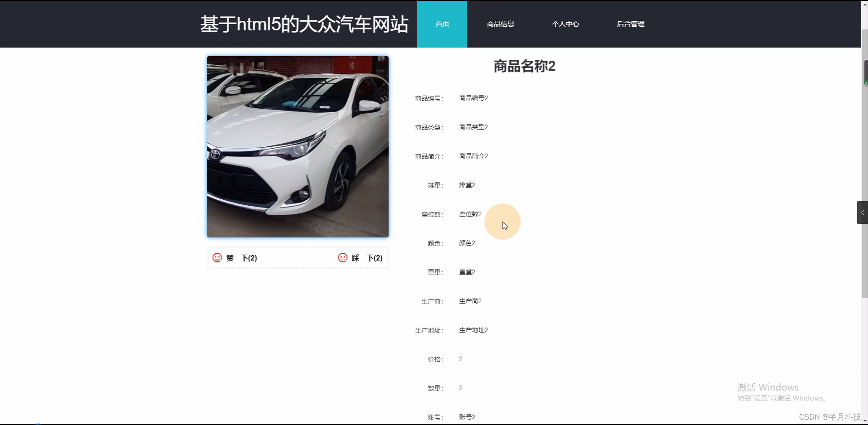Click the 激活 Windows notification text

tap(767, 387)
